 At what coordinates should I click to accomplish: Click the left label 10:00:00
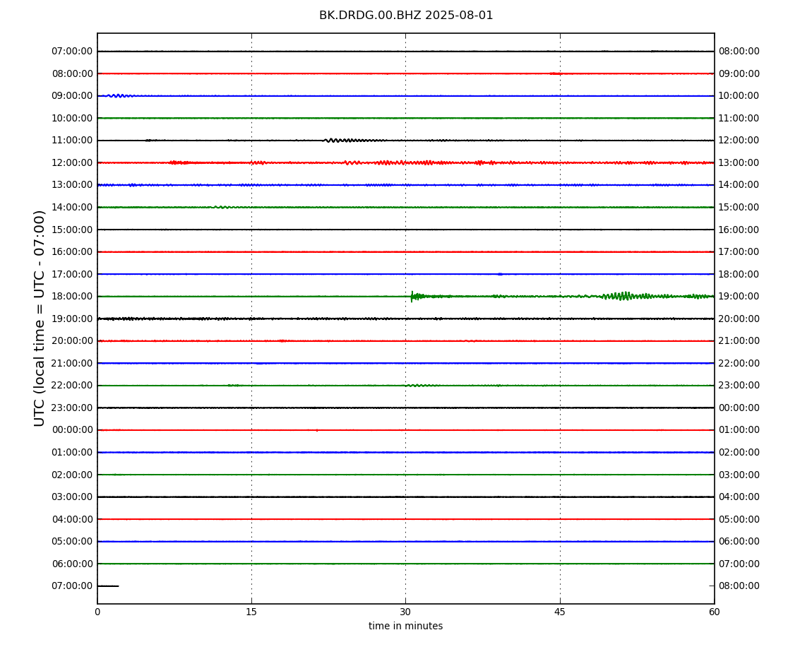pyautogui.click(x=72, y=118)
